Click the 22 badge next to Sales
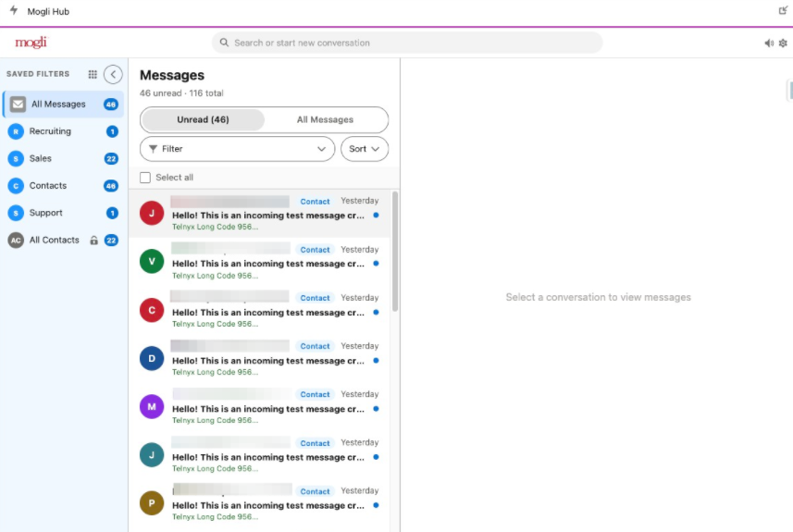The width and height of the screenshot is (793, 532). coord(111,159)
